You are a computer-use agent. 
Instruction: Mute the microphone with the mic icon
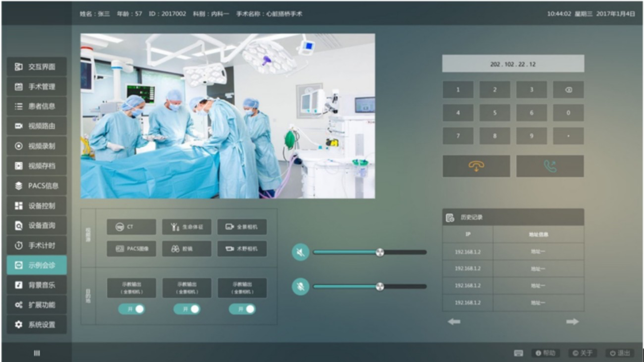(300, 286)
